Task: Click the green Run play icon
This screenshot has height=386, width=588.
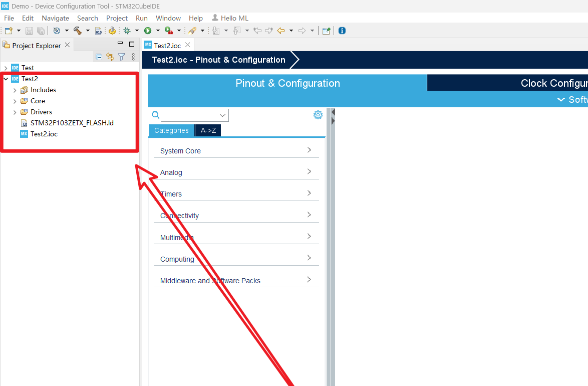Action: coord(148,31)
